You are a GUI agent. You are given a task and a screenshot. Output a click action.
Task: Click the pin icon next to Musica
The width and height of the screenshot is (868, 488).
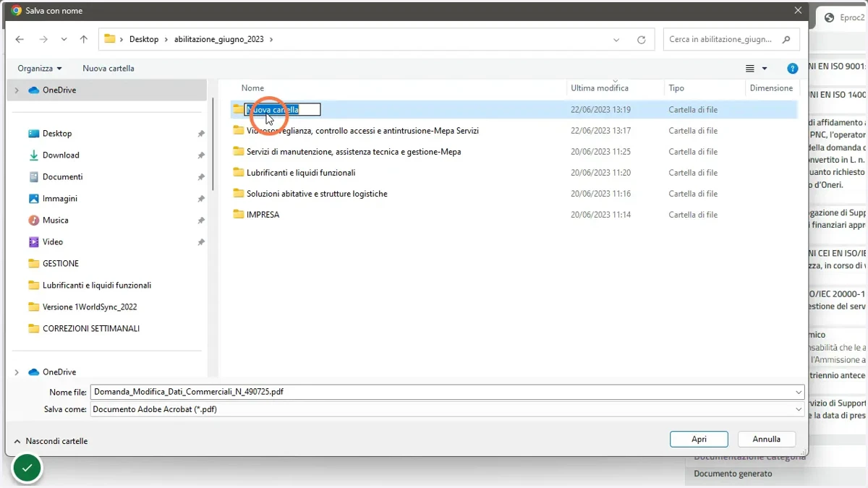[x=201, y=221]
